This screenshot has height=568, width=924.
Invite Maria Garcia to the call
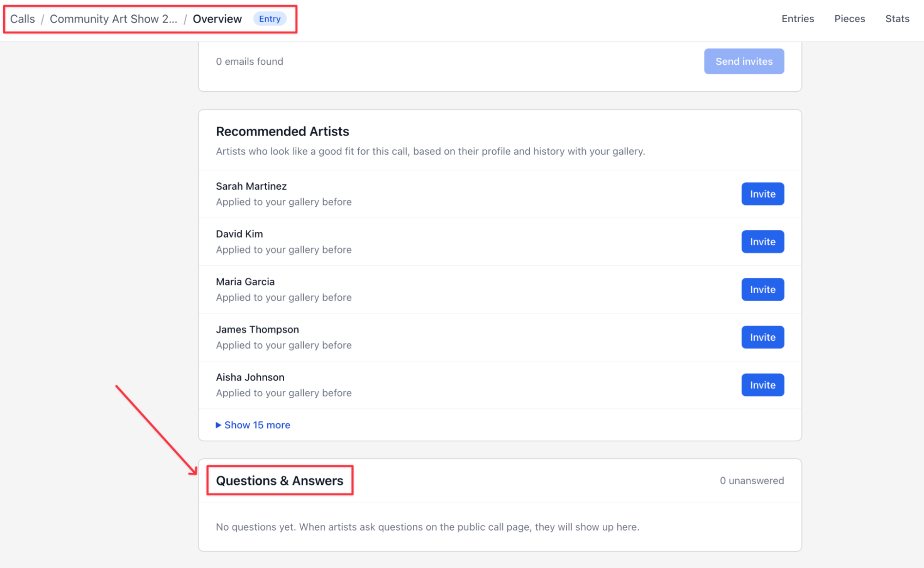point(763,289)
